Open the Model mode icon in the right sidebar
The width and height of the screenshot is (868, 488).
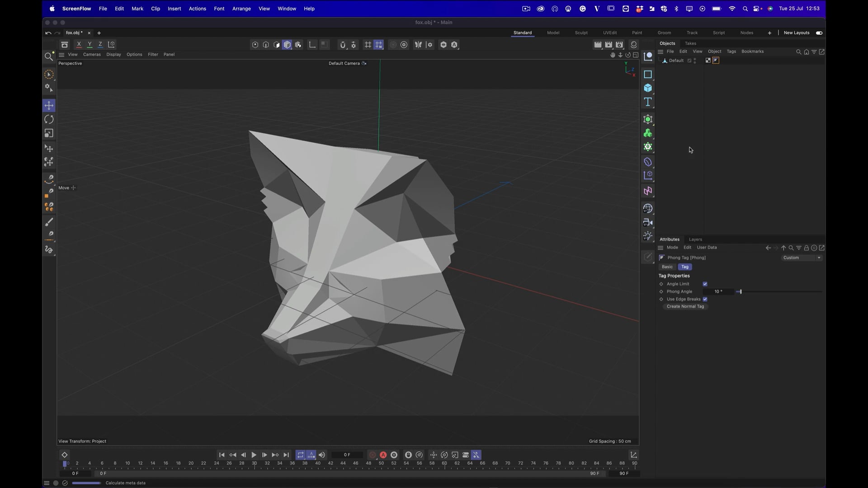click(648, 88)
